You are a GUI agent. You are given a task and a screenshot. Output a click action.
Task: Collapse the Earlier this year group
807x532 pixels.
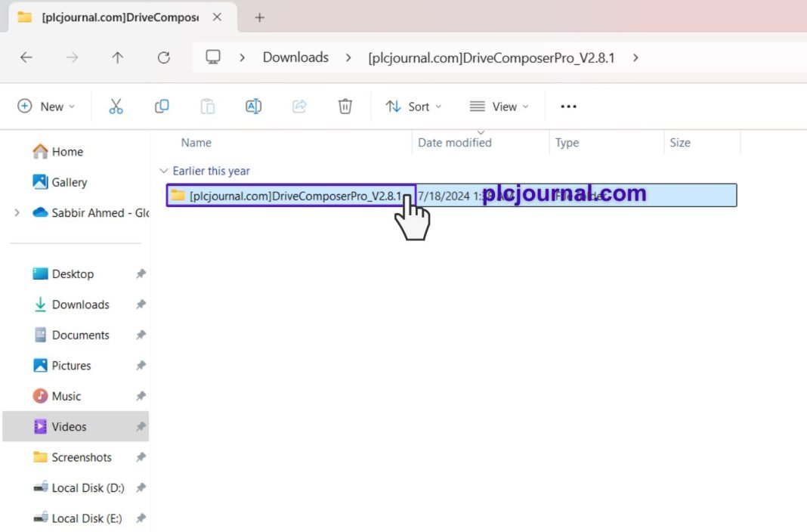point(164,172)
